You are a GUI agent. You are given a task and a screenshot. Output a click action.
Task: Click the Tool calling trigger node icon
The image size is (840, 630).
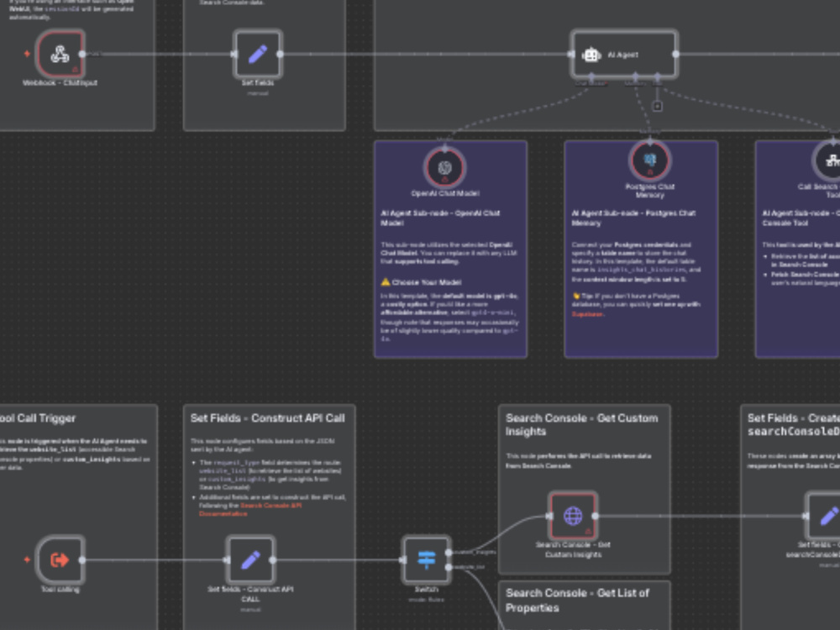[60, 559]
